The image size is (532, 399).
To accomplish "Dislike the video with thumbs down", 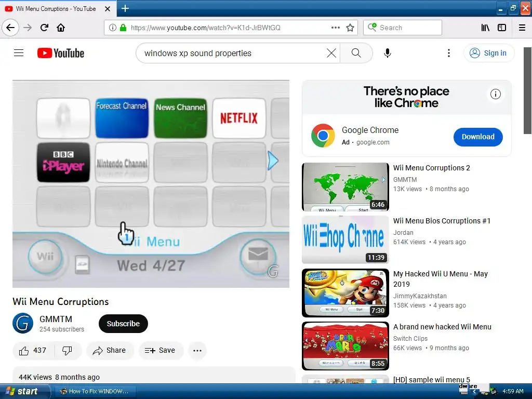I will 68,351.
